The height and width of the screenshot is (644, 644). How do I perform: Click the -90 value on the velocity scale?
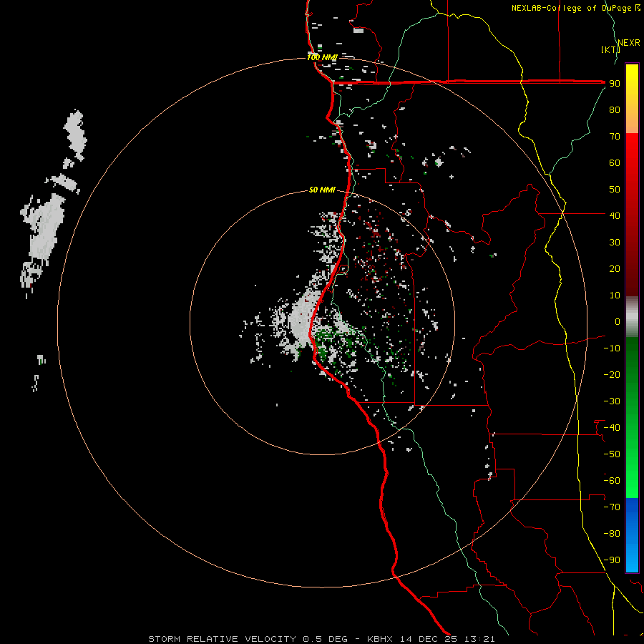tap(612, 560)
